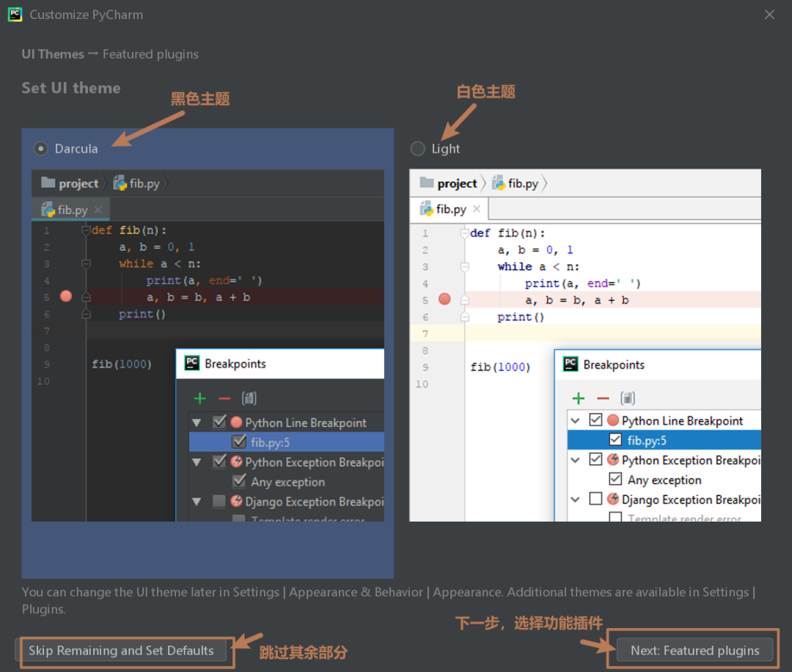Click Python file icon on Light fib.py tab

(x=426, y=208)
